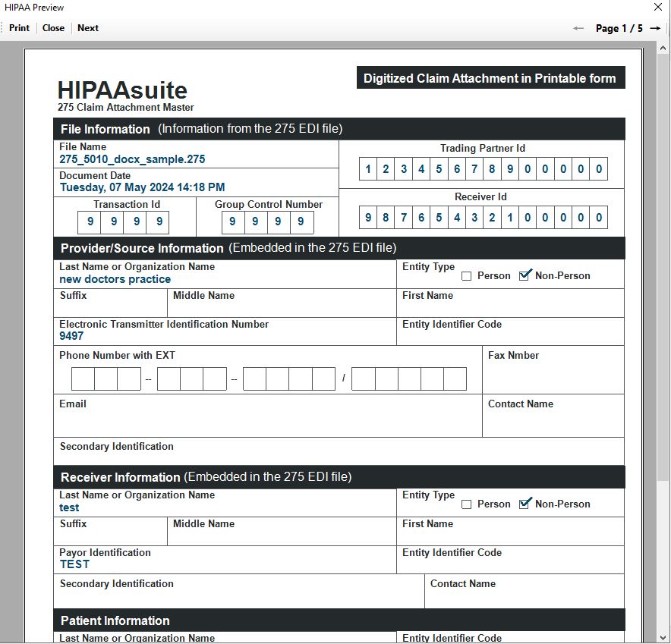This screenshot has width=671, height=644.
Task: Click transmitter number 9497
Action: (x=71, y=336)
